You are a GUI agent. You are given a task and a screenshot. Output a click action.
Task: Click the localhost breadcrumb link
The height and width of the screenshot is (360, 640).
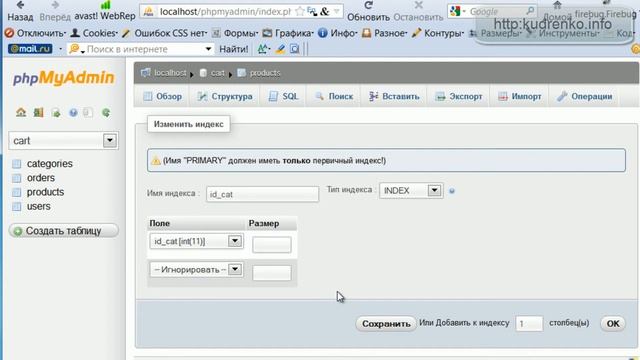point(170,73)
